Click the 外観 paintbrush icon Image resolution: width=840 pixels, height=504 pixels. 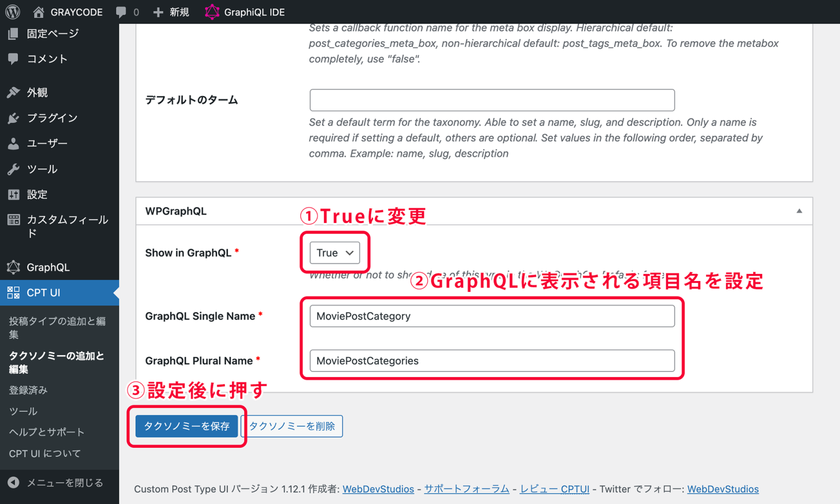pyautogui.click(x=13, y=92)
